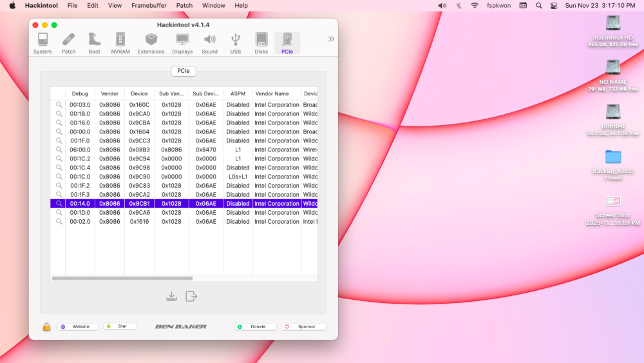Screen dimensions: 644x363
Task: Open the System toolbar section
Action: 43,43
